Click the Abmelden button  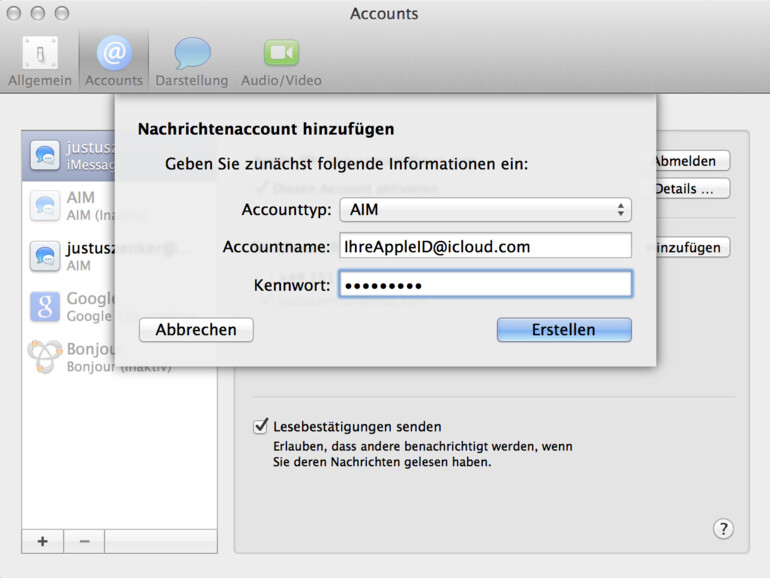693,161
